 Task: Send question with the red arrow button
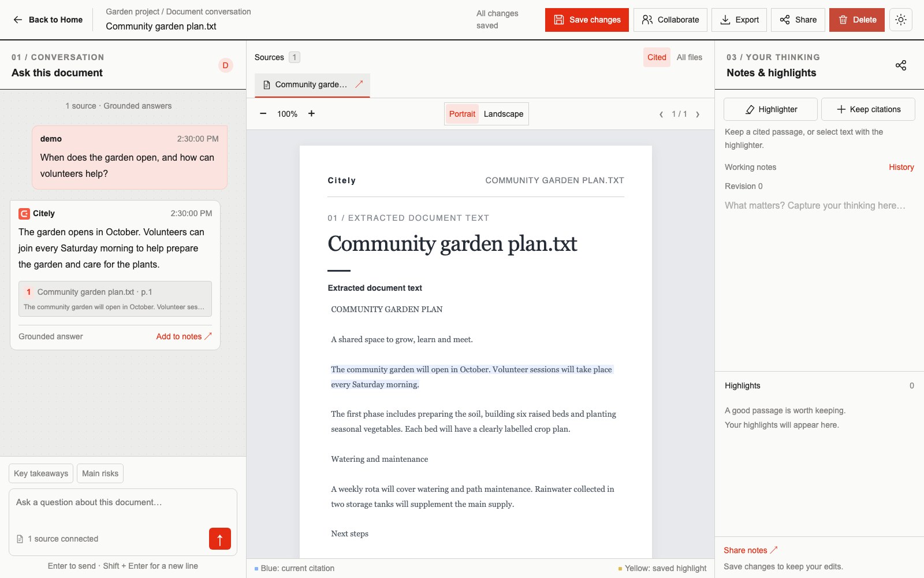[220, 539]
